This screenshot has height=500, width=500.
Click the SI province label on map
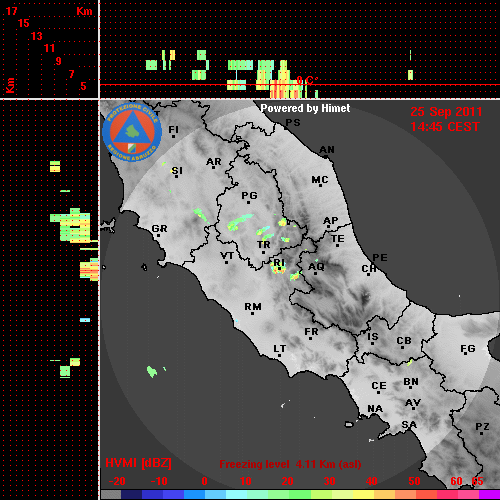point(177,171)
